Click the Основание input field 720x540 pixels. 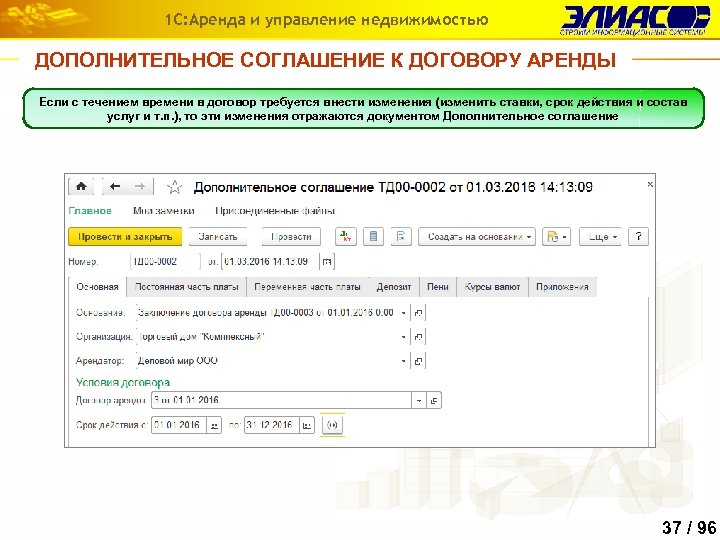[x=267, y=313]
